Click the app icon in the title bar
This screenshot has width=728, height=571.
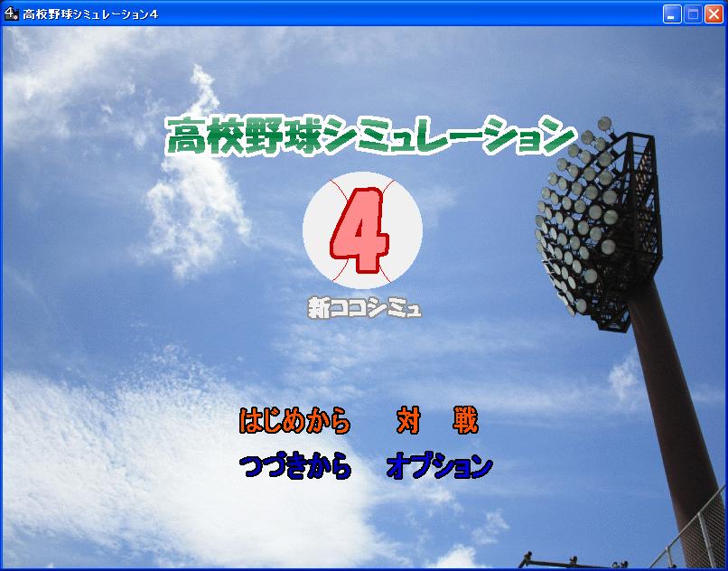pyautogui.click(x=11, y=14)
